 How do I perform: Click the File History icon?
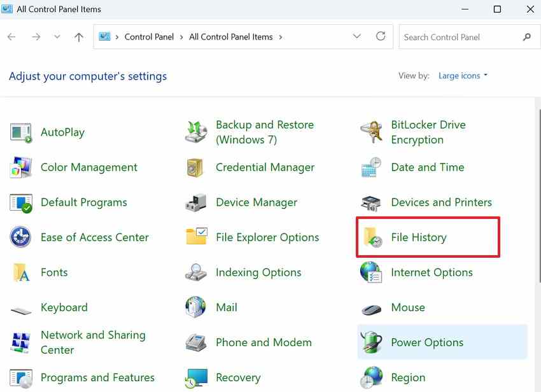pyautogui.click(x=372, y=237)
